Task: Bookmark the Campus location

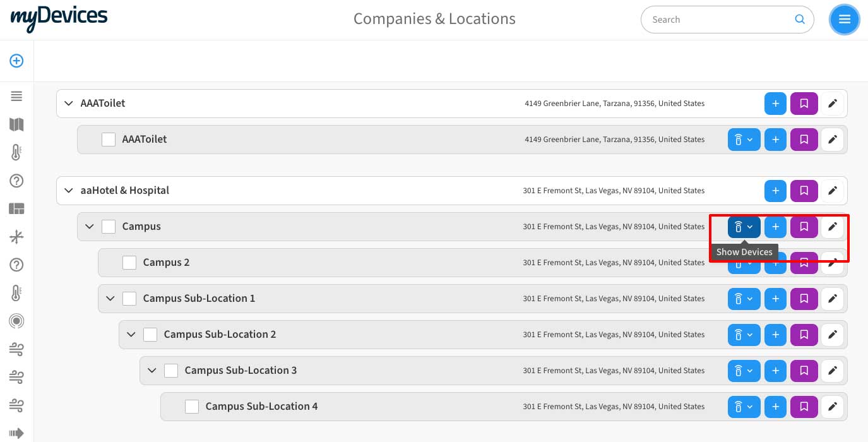Action: [x=804, y=227]
